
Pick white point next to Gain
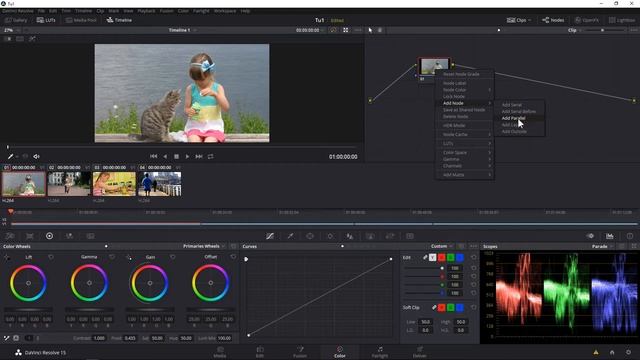tap(129, 257)
